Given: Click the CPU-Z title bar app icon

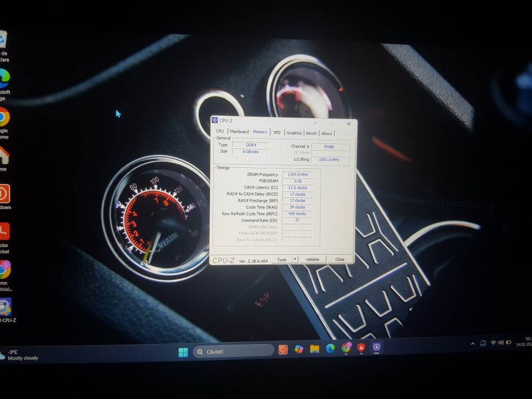Looking at the screenshot, I should pyautogui.click(x=214, y=120).
